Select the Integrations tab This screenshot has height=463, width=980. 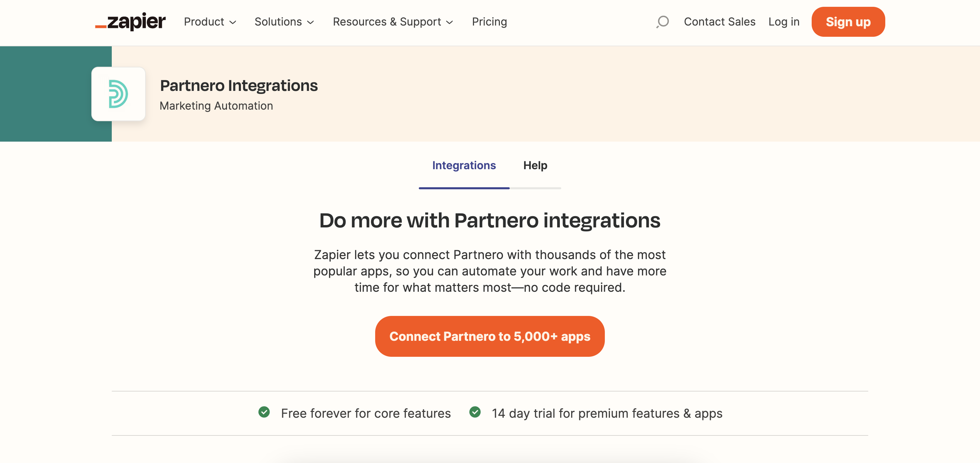464,165
